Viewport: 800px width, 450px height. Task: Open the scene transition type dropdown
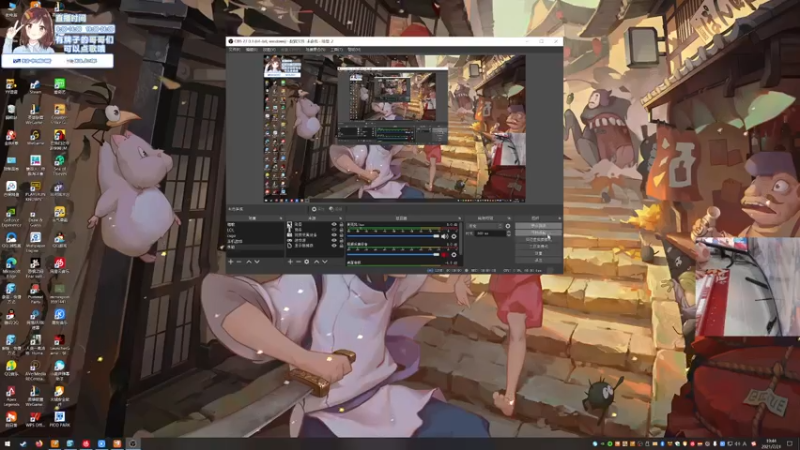pyautogui.click(x=486, y=226)
